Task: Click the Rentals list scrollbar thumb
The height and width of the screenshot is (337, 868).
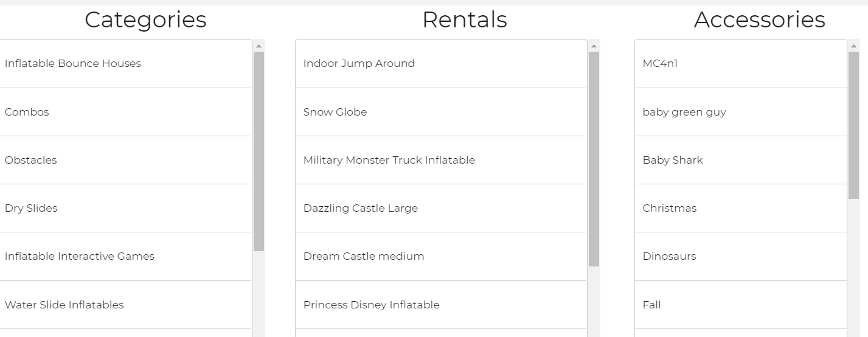Action: click(x=594, y=158)
